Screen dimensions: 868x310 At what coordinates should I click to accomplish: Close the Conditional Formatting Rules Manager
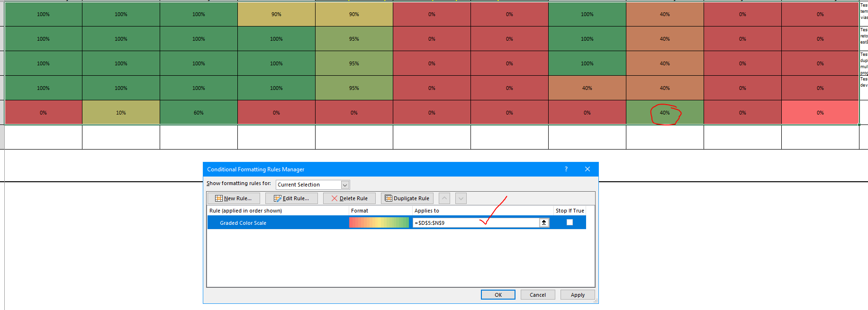pyautogui.click(x=588, y=169)
